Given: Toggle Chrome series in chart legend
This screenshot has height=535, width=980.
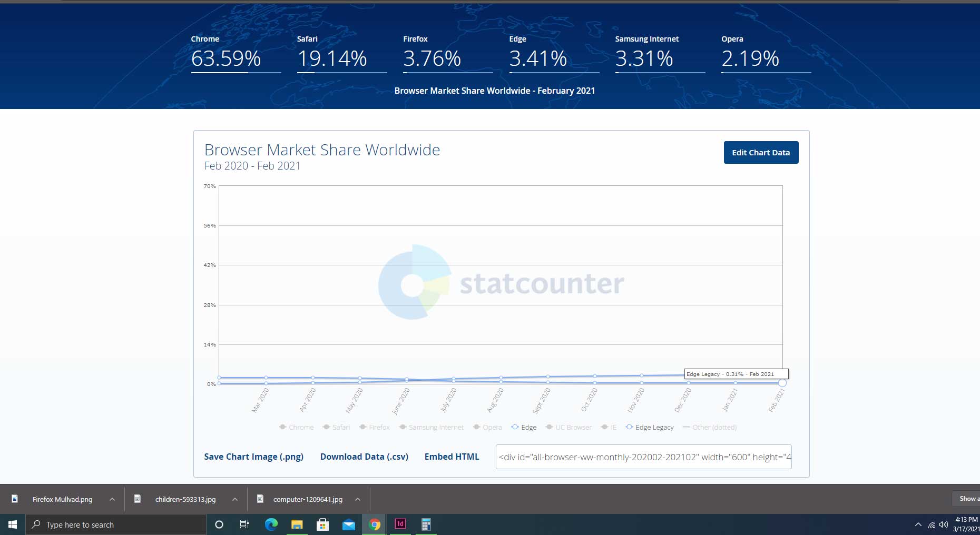Looking at the screenshot, I should point(296,427).
